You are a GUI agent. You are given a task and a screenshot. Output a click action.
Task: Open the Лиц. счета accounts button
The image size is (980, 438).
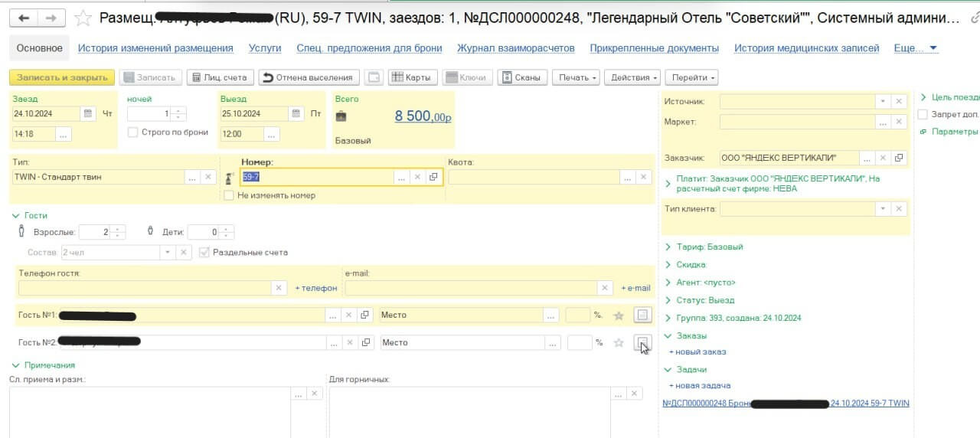coord(220,77)
